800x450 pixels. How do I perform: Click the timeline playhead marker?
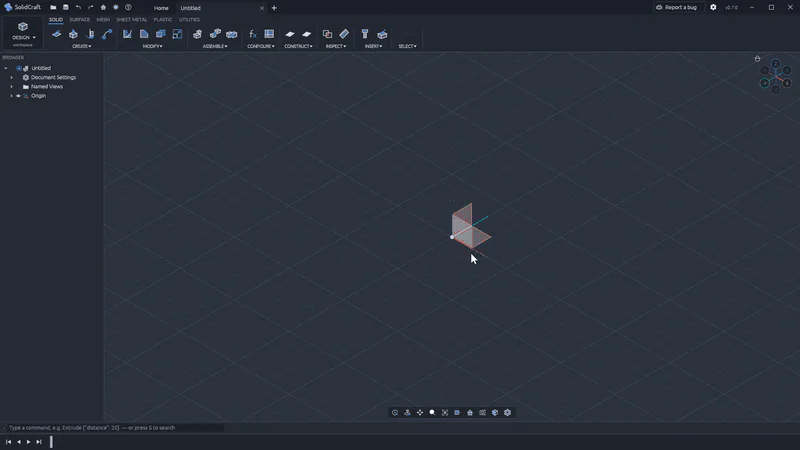tap(51, 442)
